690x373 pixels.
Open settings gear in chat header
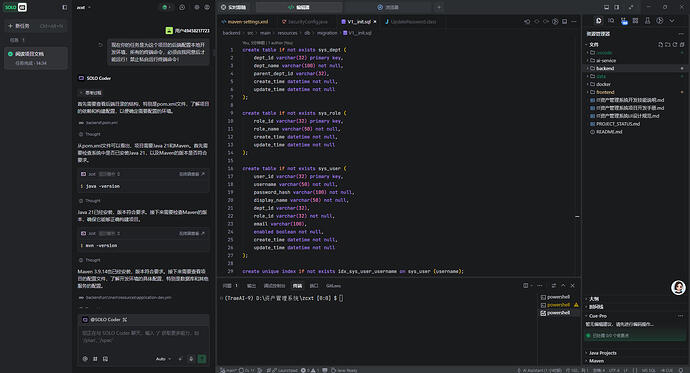click(197, 7)
